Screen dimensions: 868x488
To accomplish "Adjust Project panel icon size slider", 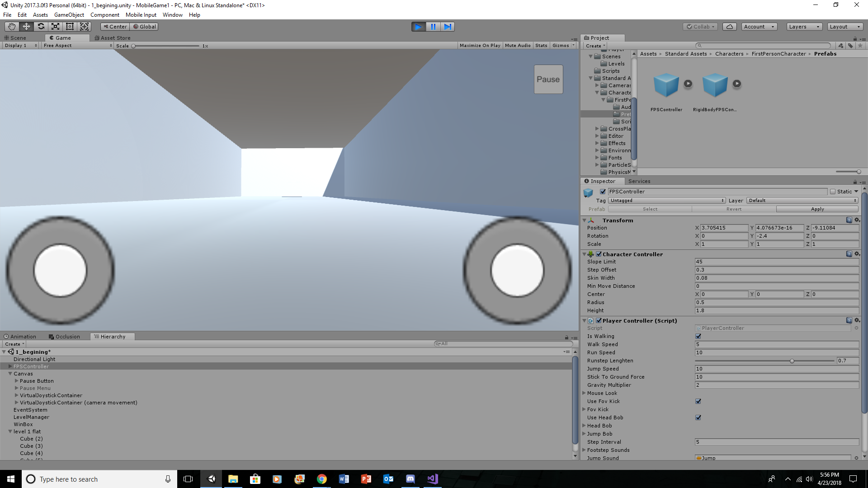I will tap(859, 172).
